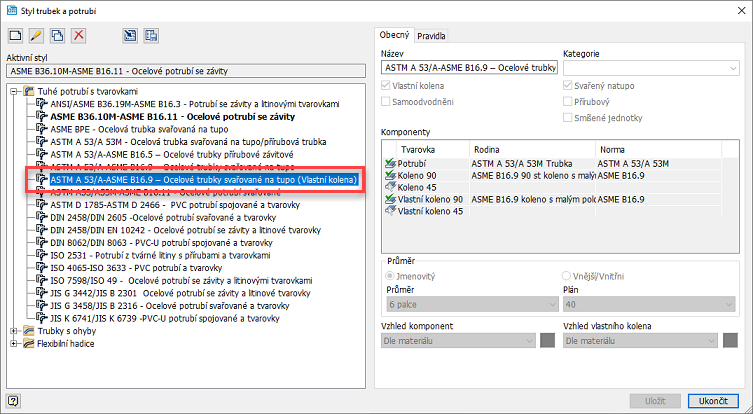Select JIS G 3442/JIS B 2301 style
Screen dimensions: 753x414
click(x=180, y=293)
